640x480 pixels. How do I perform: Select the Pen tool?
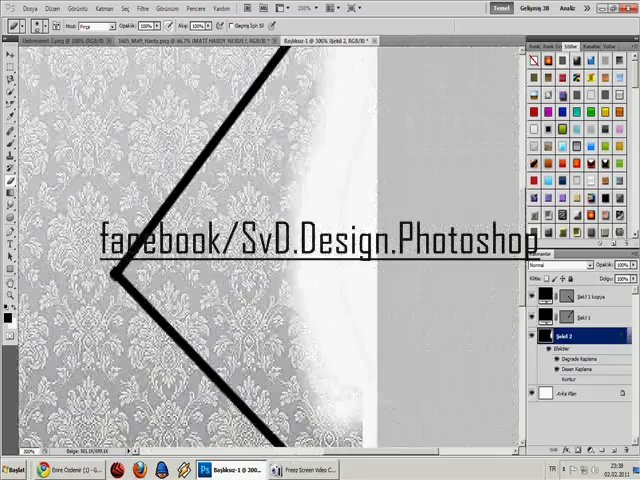point(10,232)
